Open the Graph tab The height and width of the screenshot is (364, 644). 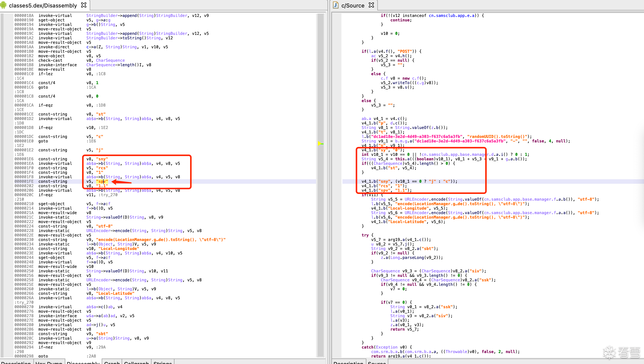112,362
